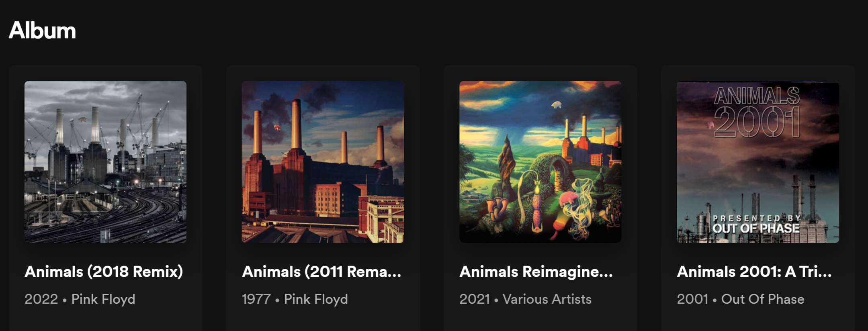
Task: Select the 'Various Artists' label
Action: pos(547,299)
